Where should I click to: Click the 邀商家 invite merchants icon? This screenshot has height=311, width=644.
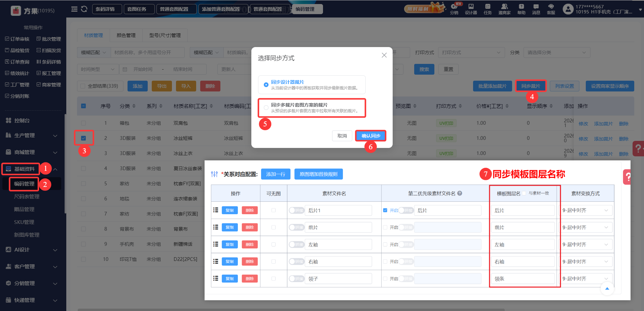(x=504, y=9)
